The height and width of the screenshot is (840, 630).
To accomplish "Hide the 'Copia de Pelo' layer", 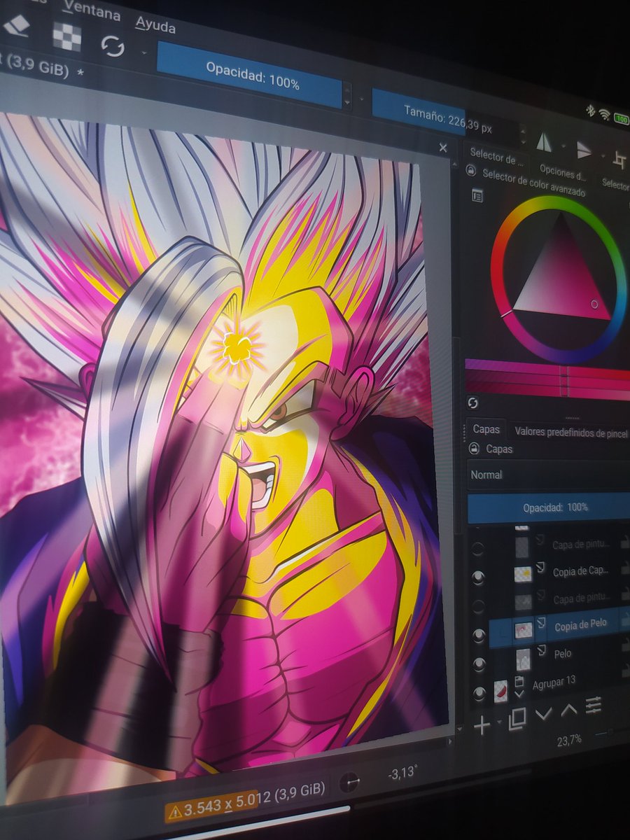I will coord(479,635).
